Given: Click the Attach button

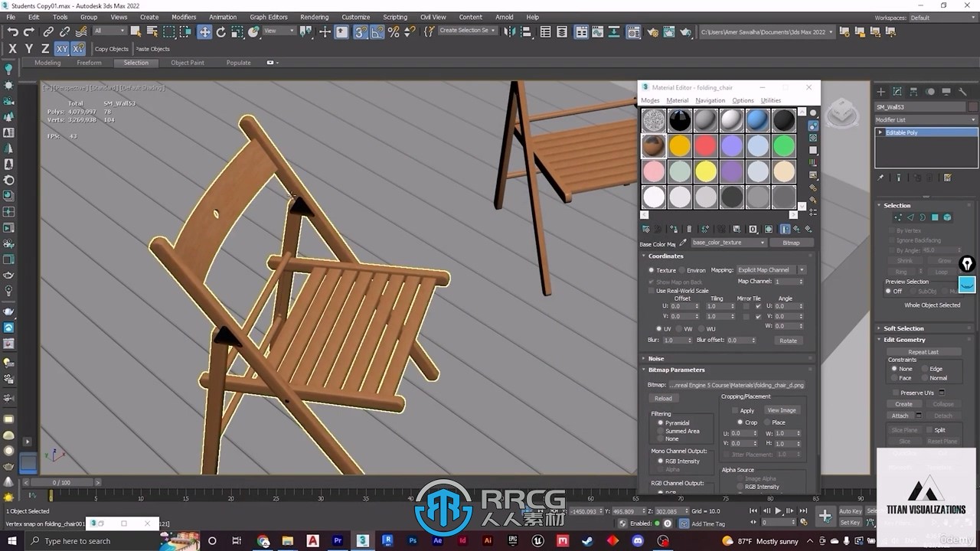Looking at the screenshot, I should (x=900, y=416).
